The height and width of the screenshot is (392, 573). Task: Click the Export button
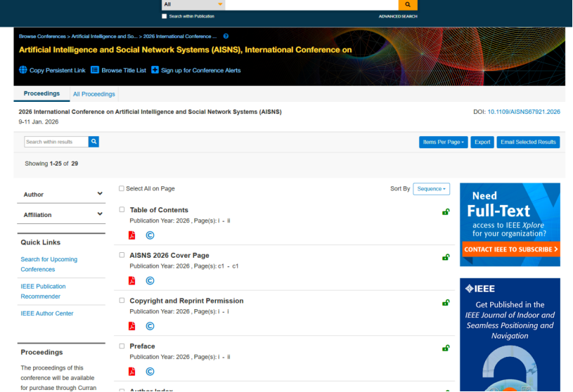click(x=482, y=142)
